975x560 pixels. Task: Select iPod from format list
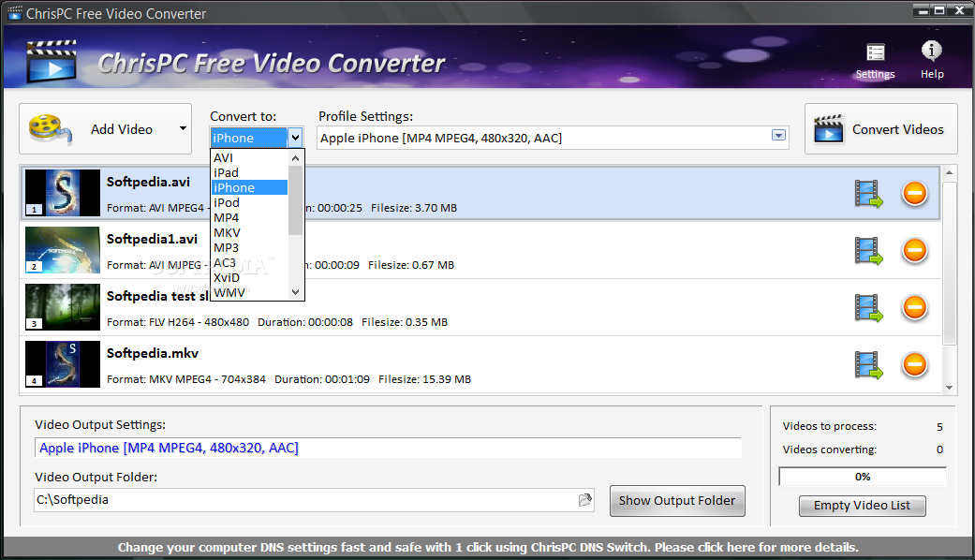(249, 202)
